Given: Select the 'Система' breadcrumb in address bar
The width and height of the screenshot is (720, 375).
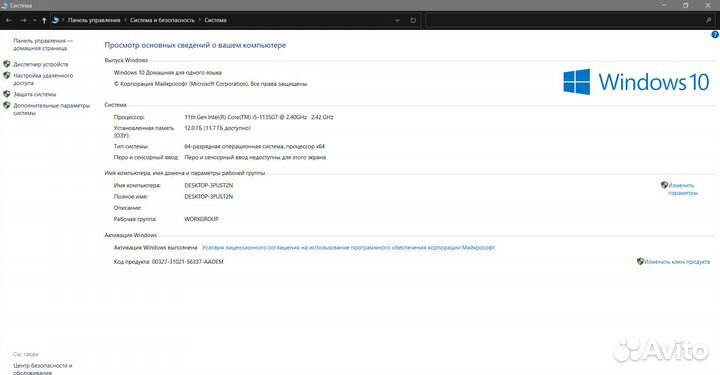Looking at the screenshot, I should (x=215, y=20).
